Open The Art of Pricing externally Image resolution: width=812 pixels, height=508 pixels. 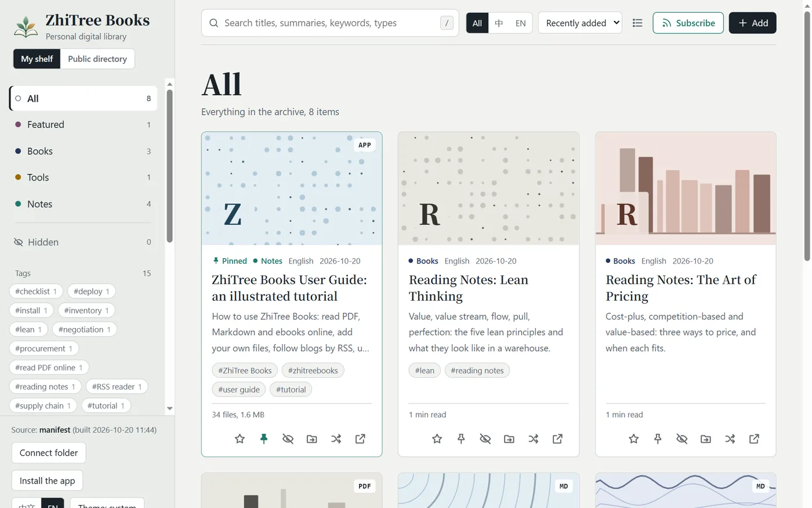coord(754,439)
